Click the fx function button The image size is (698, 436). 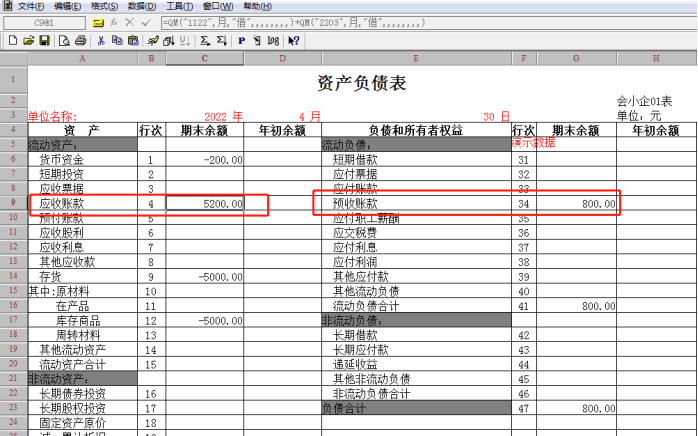pyautogui.click(x=114, y=23)
